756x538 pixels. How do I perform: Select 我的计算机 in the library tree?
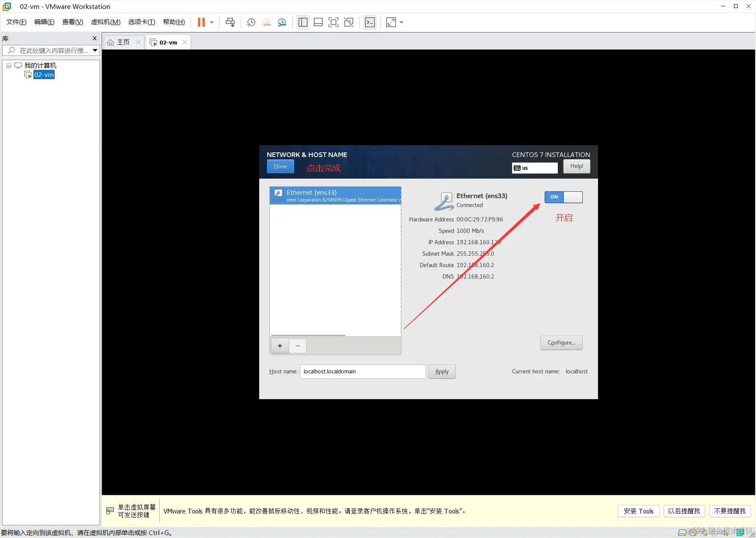coord(40,66)
